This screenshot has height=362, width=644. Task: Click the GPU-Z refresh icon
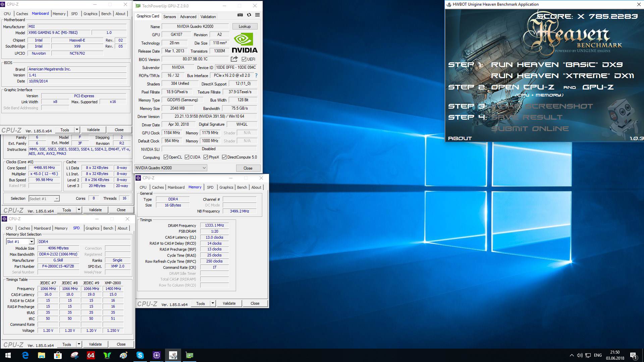pos(249,15)
